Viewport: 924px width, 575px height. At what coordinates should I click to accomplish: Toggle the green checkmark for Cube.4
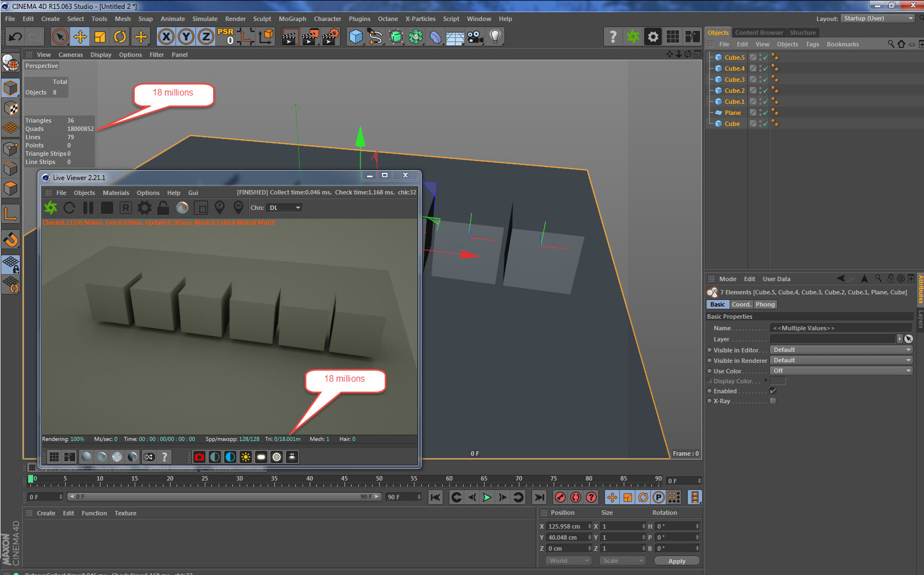pyautogui.click(x=766, y=68)
